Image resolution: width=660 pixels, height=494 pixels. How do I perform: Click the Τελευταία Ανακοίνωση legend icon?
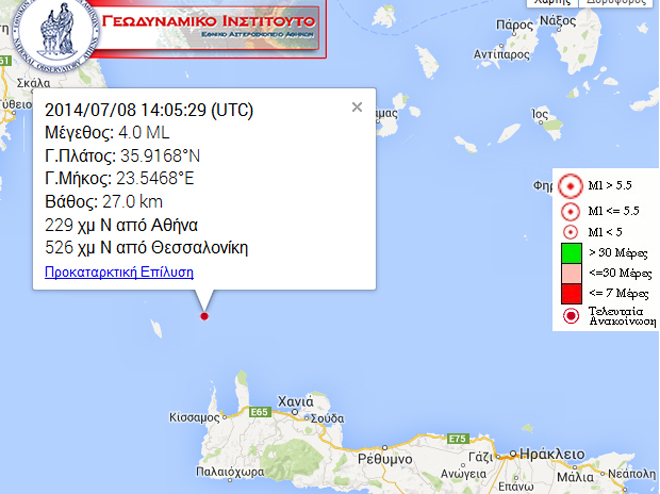[x=570, y=316]
